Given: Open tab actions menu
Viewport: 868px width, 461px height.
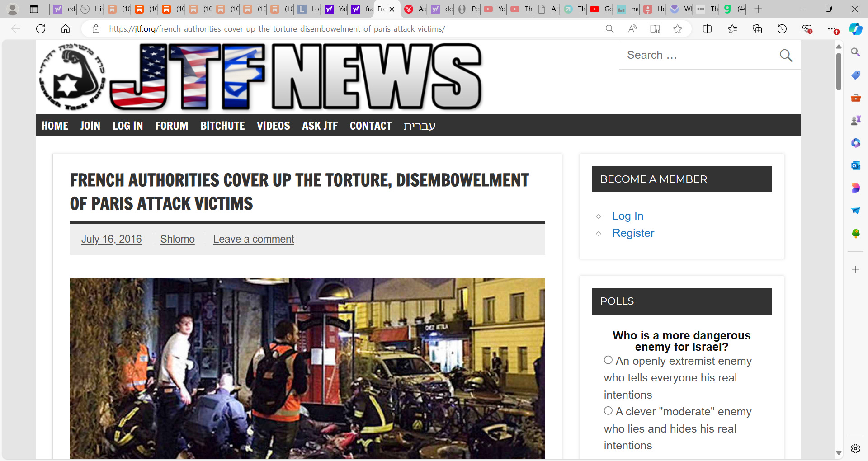Looking at the screenshot, I should 34,9.
